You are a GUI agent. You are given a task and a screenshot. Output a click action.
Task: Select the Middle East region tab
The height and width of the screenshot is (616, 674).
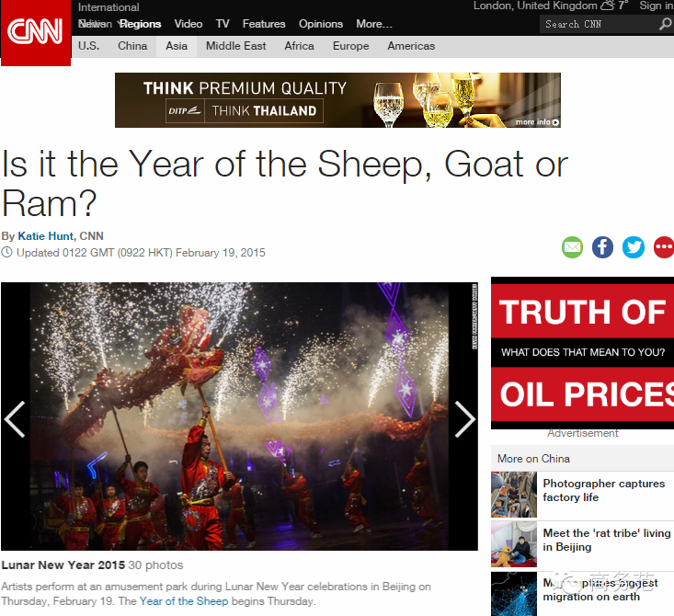point(236,46)
